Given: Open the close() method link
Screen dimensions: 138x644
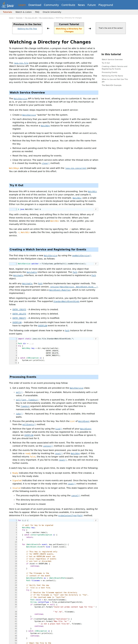Looking at the screenshot, I should tap(46, 163).
